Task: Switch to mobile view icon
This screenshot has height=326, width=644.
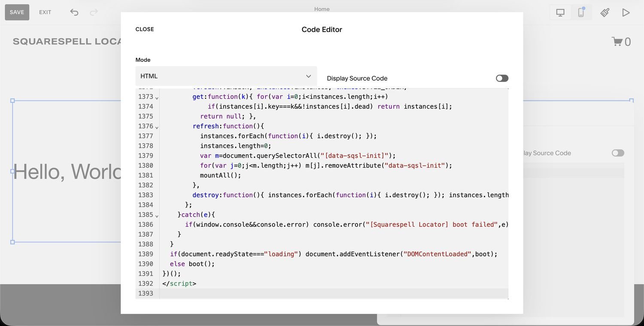Action: tap(581, 12)
